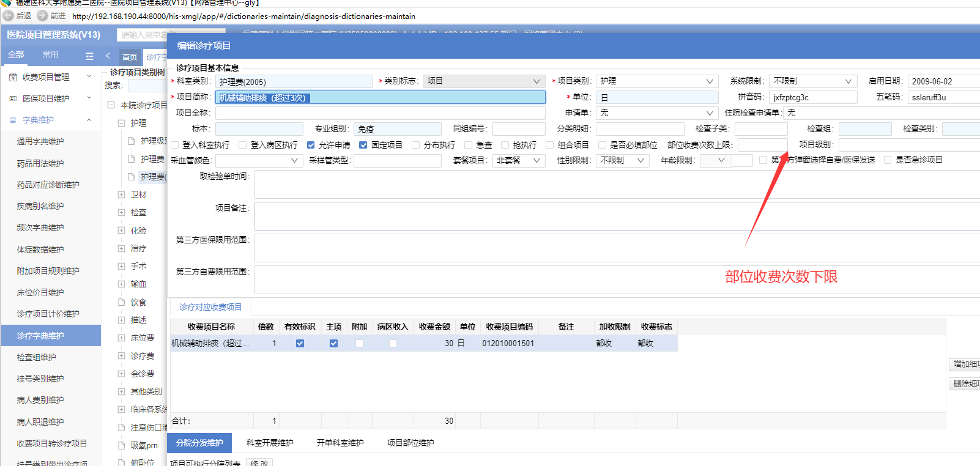Screen dimensions: 980x466
Task: Open 药品用法维护 in the sidebar
Action: tap(40, 163)
